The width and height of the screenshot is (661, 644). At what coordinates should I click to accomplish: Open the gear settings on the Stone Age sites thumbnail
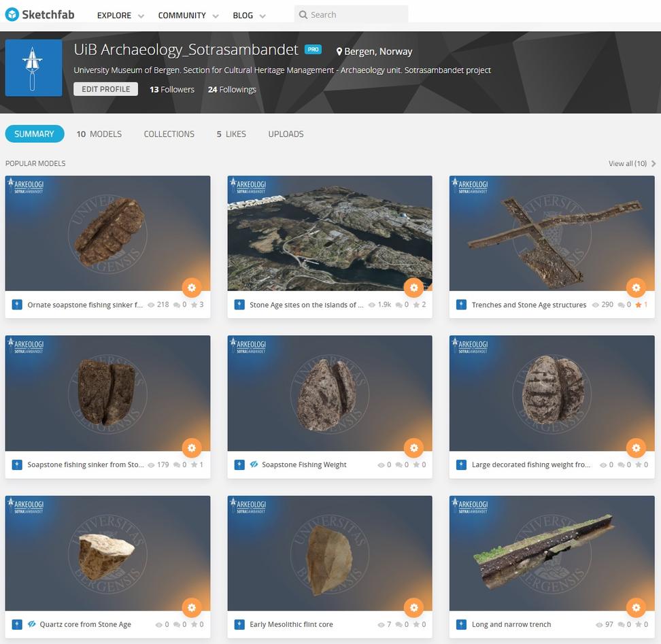coord(413,288)
